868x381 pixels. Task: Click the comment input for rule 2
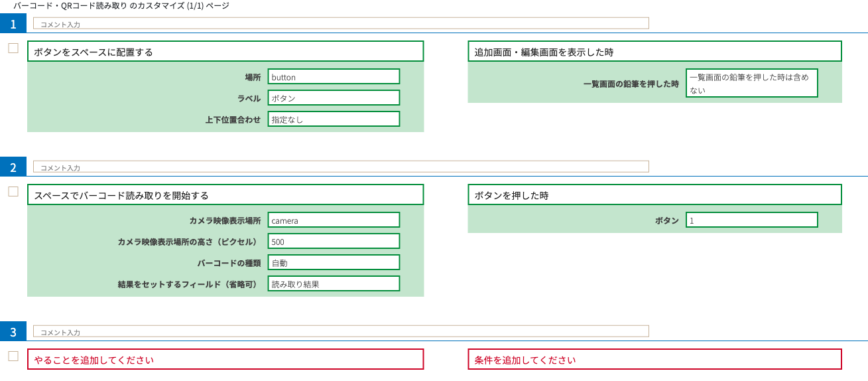pyautogui.click(x=341, y=167)
